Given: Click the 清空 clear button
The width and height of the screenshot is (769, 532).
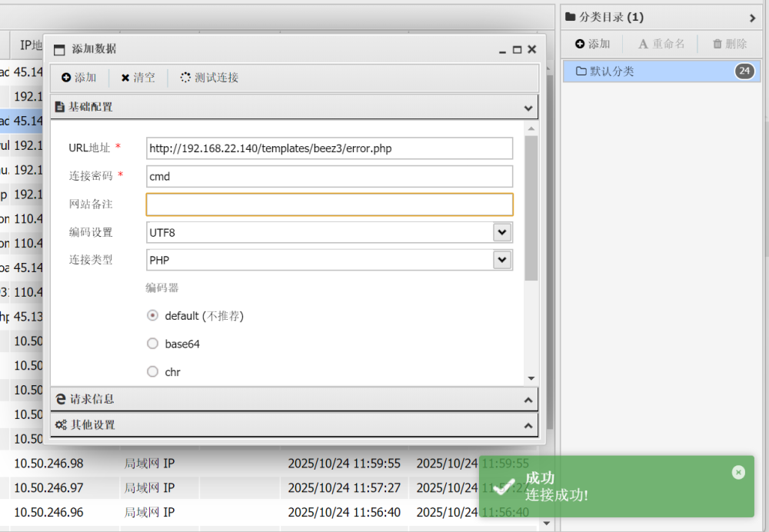Looking at the screenshot, I should click(x=138, y=78).
